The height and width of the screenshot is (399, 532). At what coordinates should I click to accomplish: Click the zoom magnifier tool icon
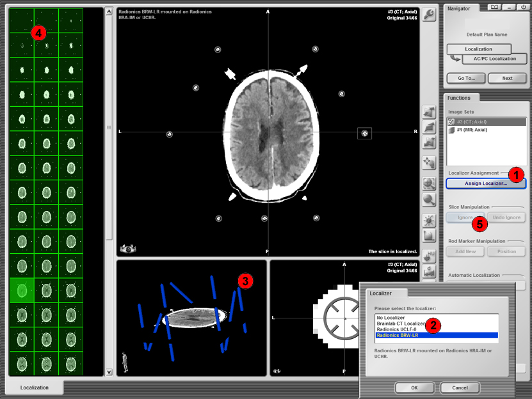coord(429,184)
